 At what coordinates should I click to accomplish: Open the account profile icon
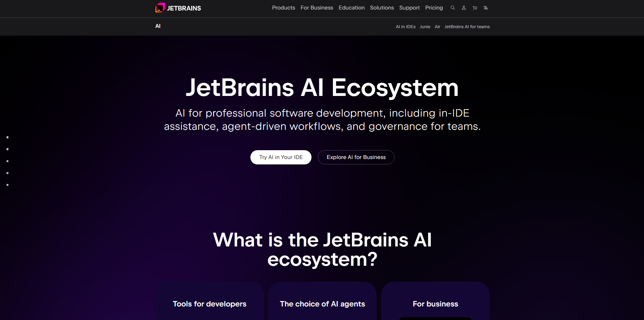click(464, 8)
